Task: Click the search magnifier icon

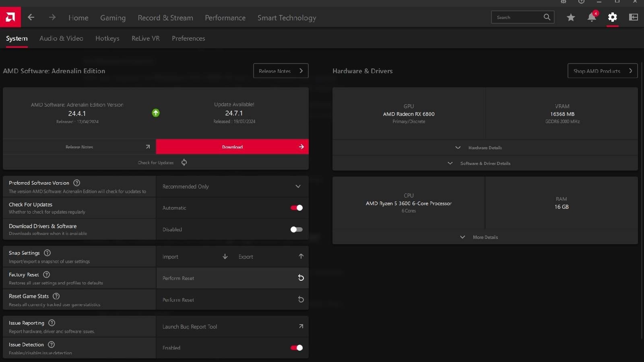Action: pyautogui.click(x=547, y=17)
